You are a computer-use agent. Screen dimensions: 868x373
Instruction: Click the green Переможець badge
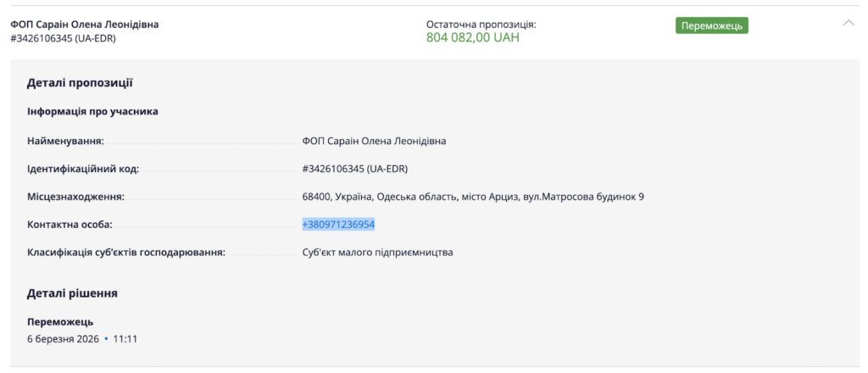click(x=711, y=25)
